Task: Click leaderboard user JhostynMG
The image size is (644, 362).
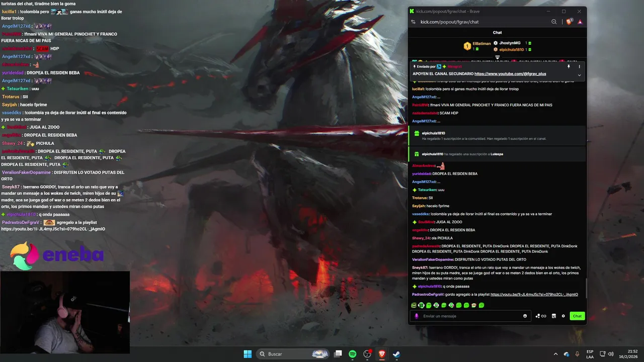Action: [509, 43]
